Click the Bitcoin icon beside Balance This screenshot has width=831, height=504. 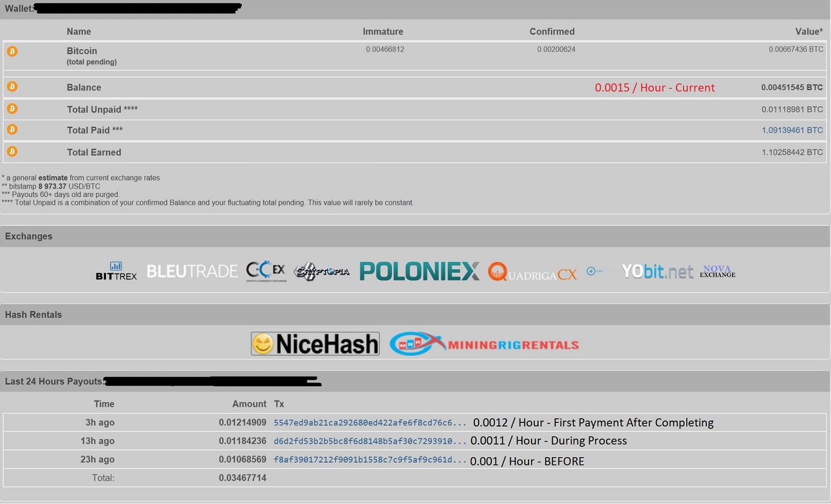[x=12, y=87]
